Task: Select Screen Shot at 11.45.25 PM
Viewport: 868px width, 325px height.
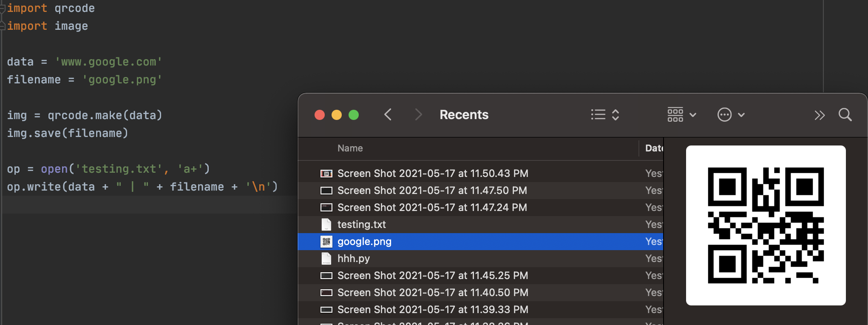Action: [480, 276]
